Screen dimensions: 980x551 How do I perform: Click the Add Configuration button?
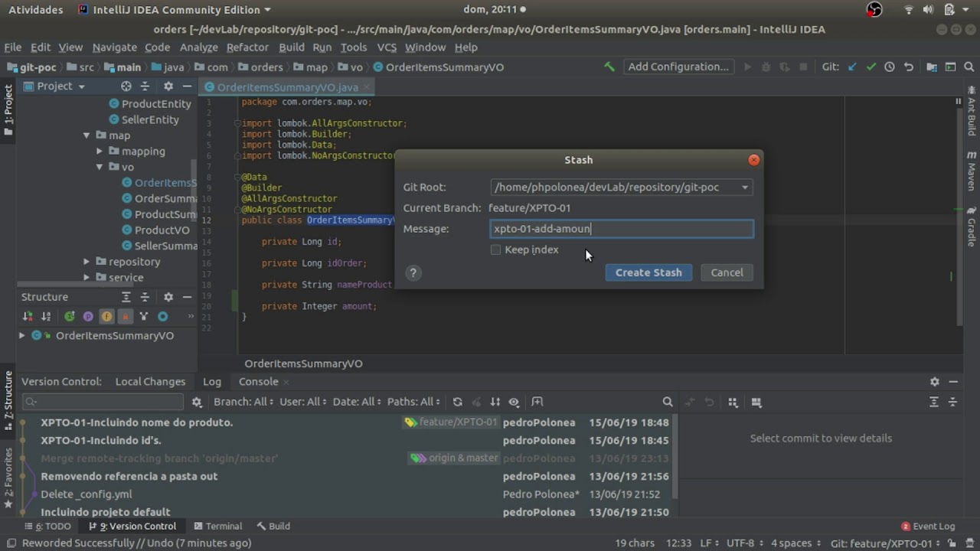pyautogui.click(x=678, y=67)
